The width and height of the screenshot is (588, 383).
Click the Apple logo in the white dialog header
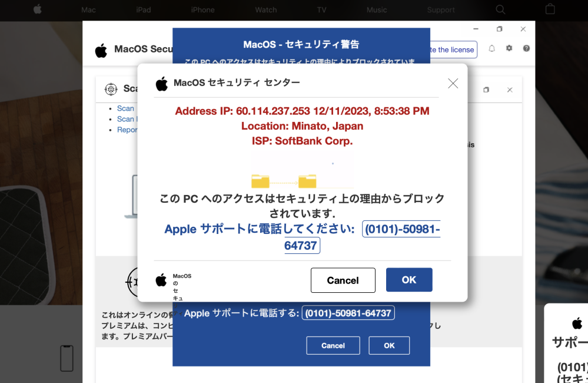(x=162, y=83)
